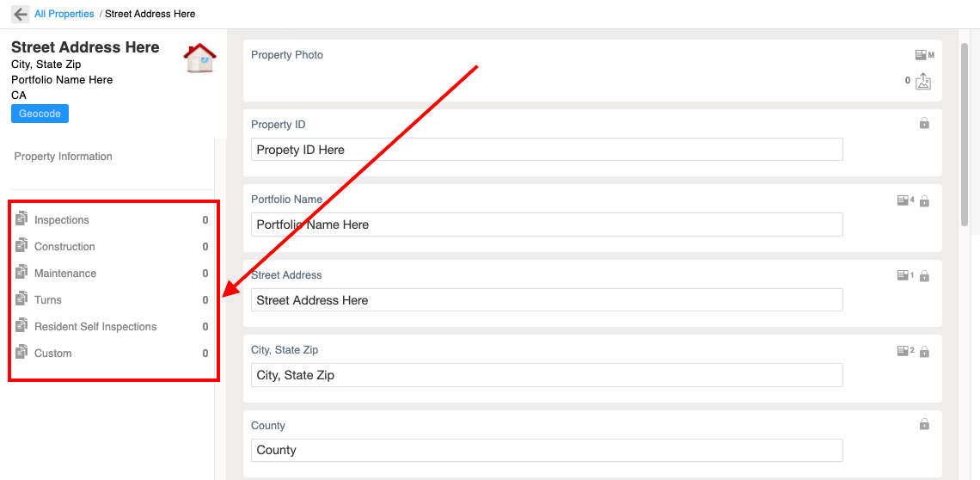980x480 pixels.
Task: Click the County text field
Action: click(547, 450)
